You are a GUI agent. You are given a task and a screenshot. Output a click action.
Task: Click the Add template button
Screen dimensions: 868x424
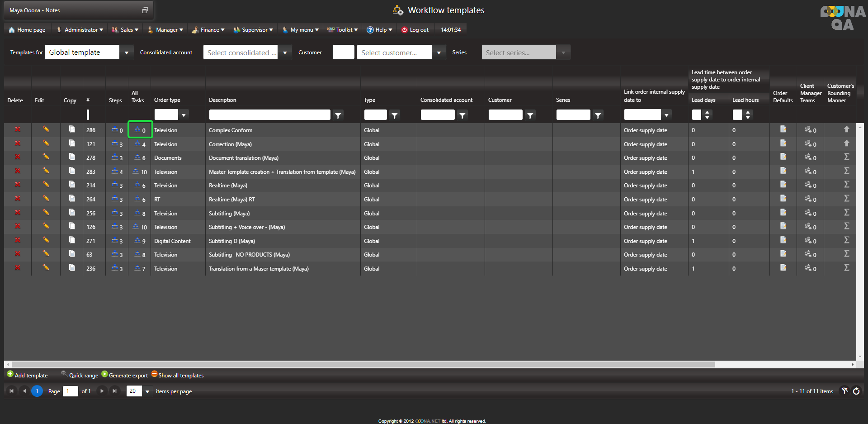(27, 375)
